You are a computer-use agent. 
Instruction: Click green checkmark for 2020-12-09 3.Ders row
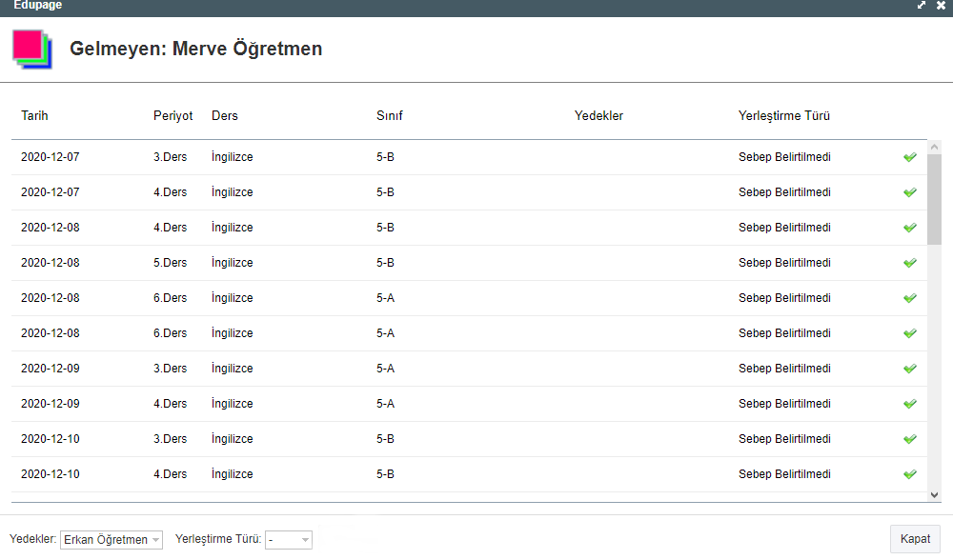click(909, 369)
